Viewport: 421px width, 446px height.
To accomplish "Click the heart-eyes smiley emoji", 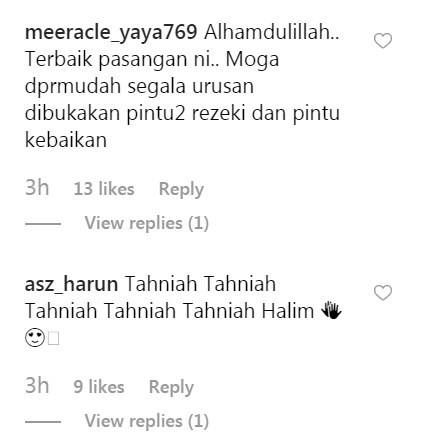I will 35,338.
